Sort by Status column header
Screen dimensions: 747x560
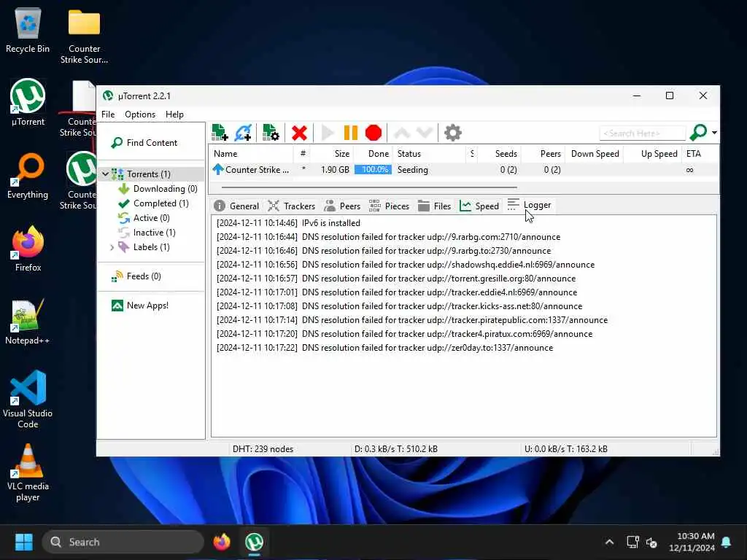[x=429, y=153]
